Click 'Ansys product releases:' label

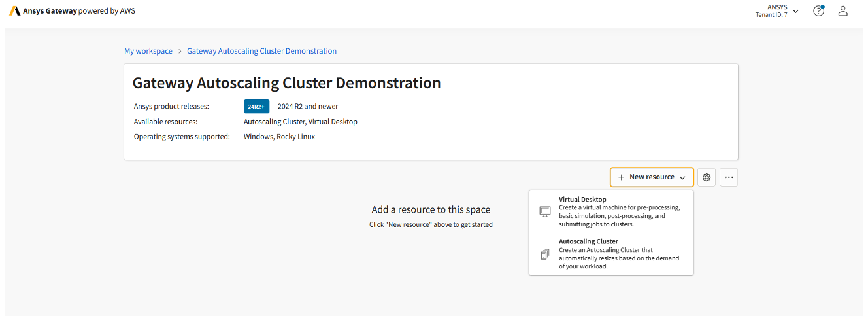171,106
